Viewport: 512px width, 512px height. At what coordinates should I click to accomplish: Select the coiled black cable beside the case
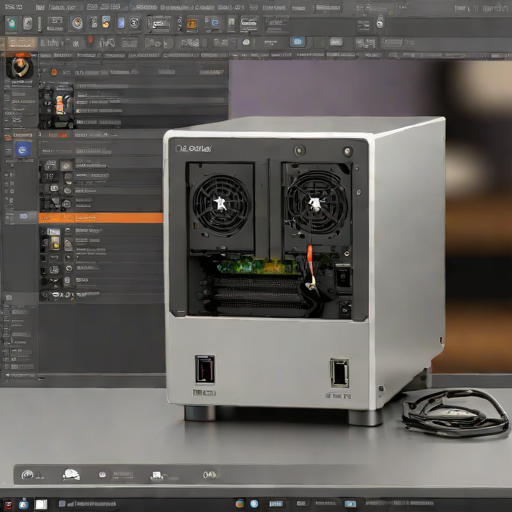[455, 413]
